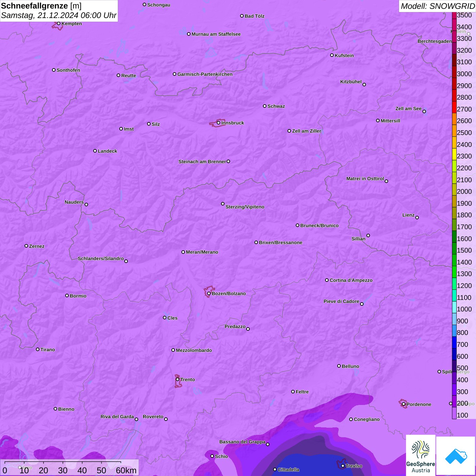This screenshot has width=476, height=476.
Task: Click the 3500 legend color swatch
Action: coord(454,15)
